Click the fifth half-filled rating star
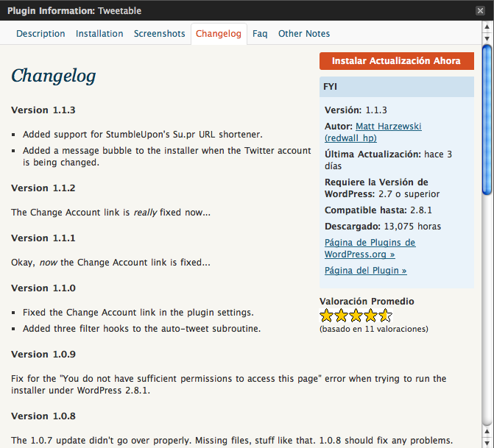The height and width of the screenshot is (448, 494). coord(384,316)
